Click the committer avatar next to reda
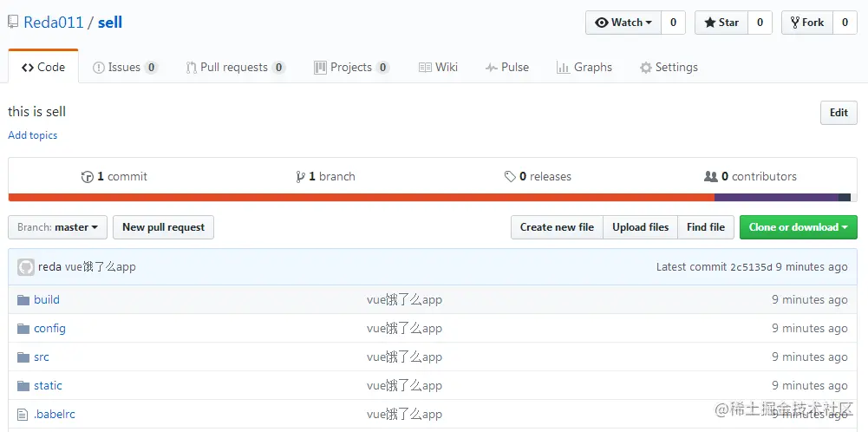Screen dimensions: 868x432 click(x=25, y=267)
